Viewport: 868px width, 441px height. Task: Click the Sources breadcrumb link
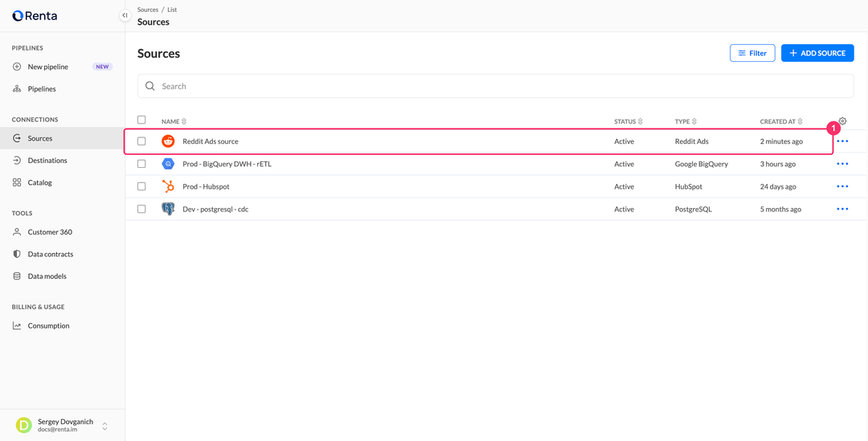148,10
